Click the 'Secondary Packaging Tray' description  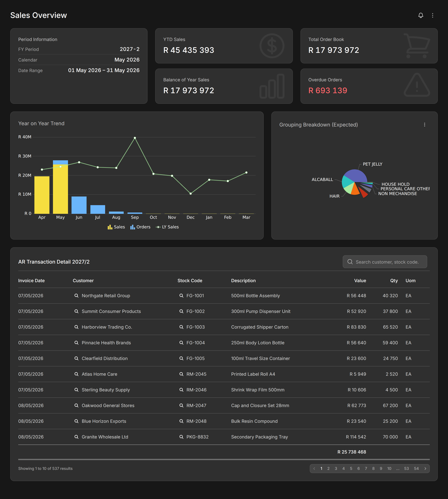(x=260, y=437)
